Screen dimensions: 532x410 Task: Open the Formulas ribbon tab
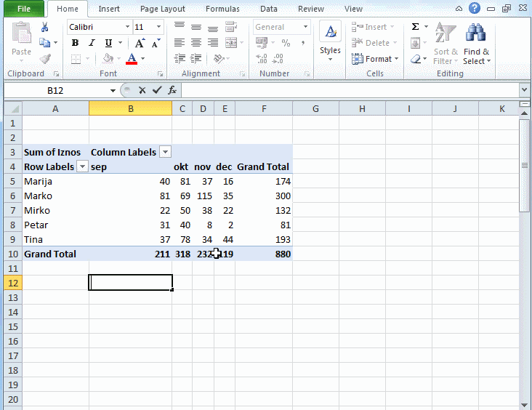coord(222,9)
